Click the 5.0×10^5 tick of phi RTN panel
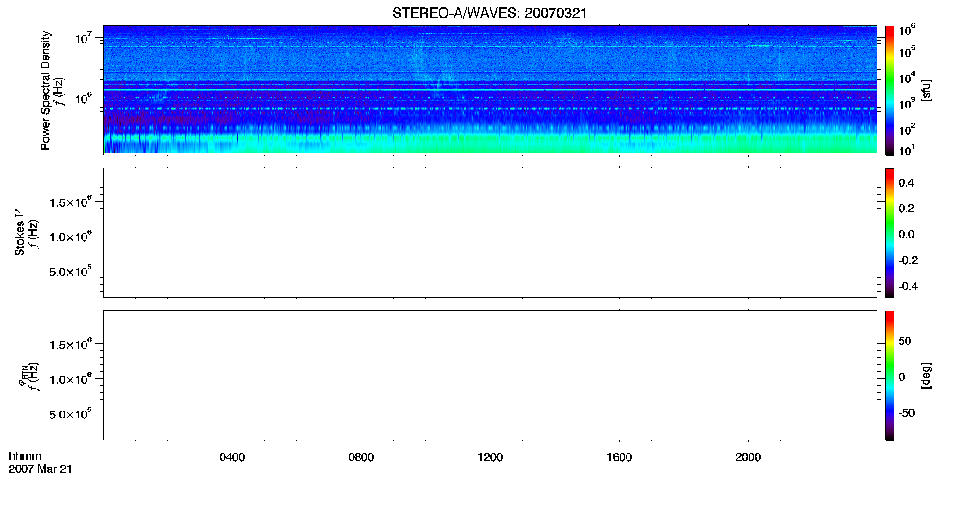Viewport: 980px width, 505px height. tap(71, 413)
